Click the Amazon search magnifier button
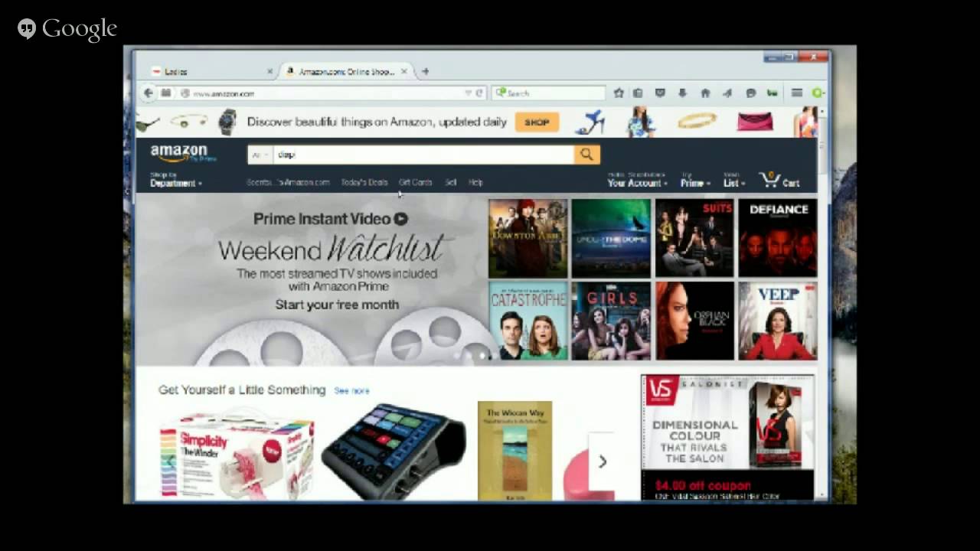Screen dimensions: 980x551 [586, 155]
